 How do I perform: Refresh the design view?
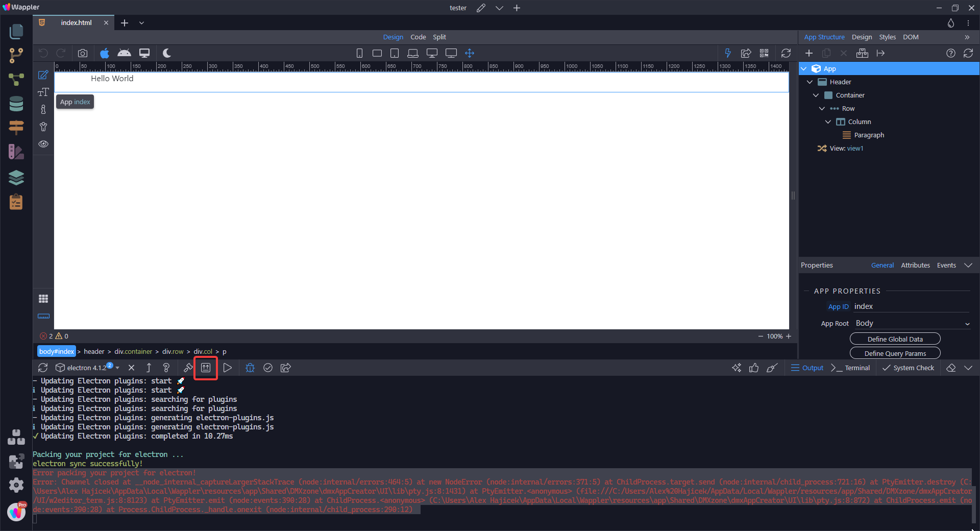pyautogui.click(x=786, y=53)
